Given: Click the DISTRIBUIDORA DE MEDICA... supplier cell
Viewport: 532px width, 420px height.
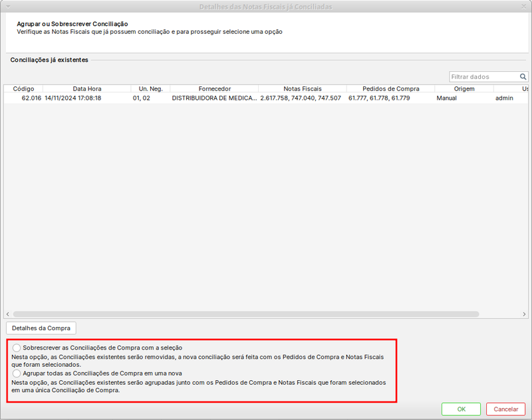Looking at the screenshot, I should tap(213, 98).
